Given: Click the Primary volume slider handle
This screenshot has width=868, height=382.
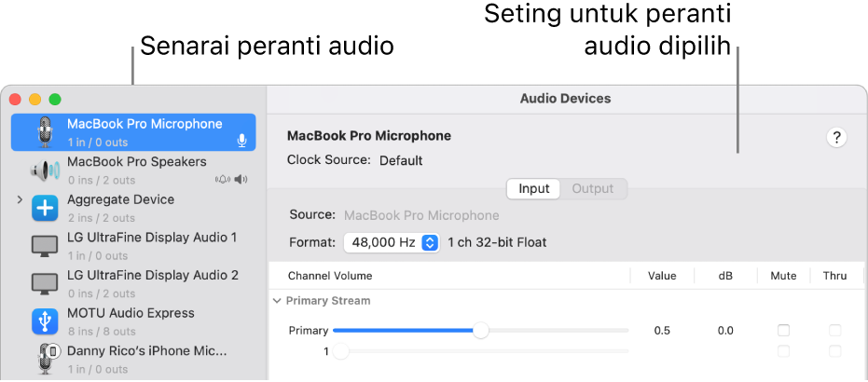Looking at the screenshot, I should pos(480,331).
